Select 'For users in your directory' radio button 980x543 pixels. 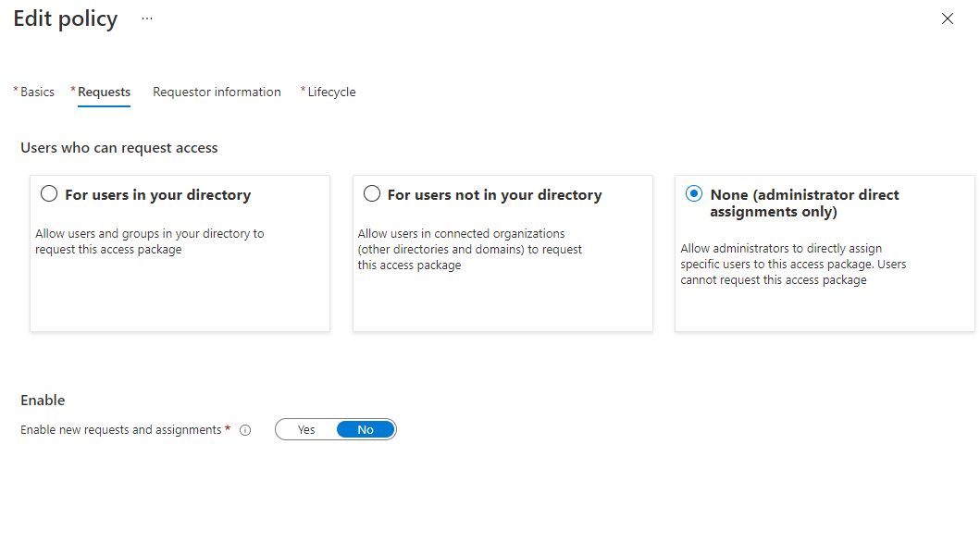coord(49,194)
